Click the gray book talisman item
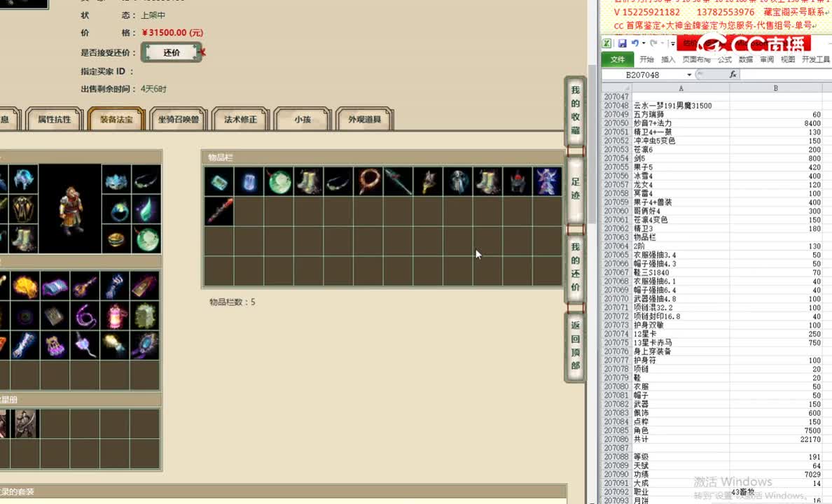This screenshot has height=504, width=832. pos(55,316)
